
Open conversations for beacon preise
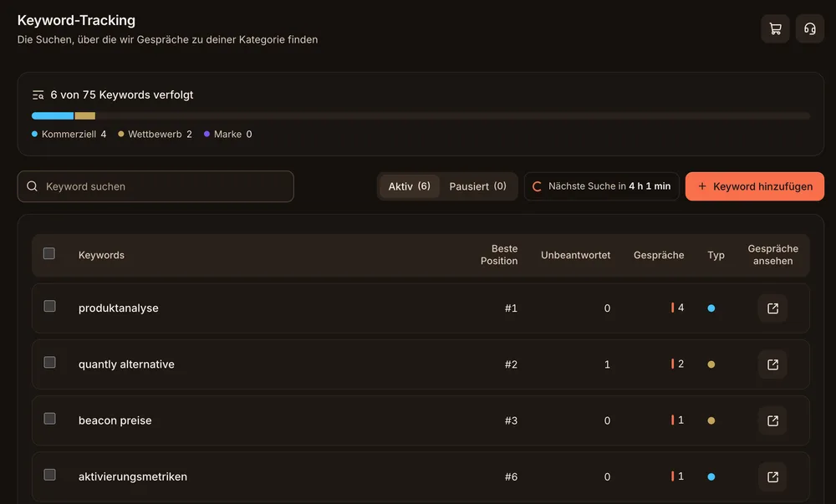coord(772,421)
